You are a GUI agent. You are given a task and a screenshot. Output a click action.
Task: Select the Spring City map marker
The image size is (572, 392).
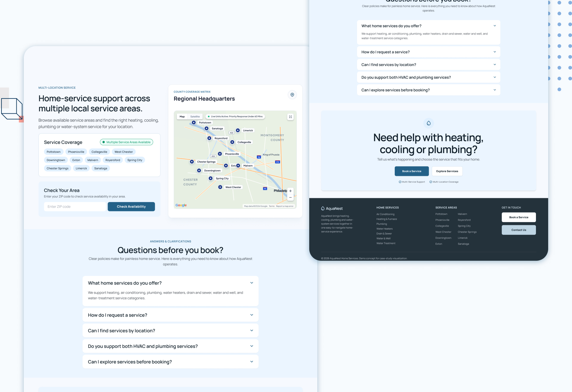click(211, 178)
